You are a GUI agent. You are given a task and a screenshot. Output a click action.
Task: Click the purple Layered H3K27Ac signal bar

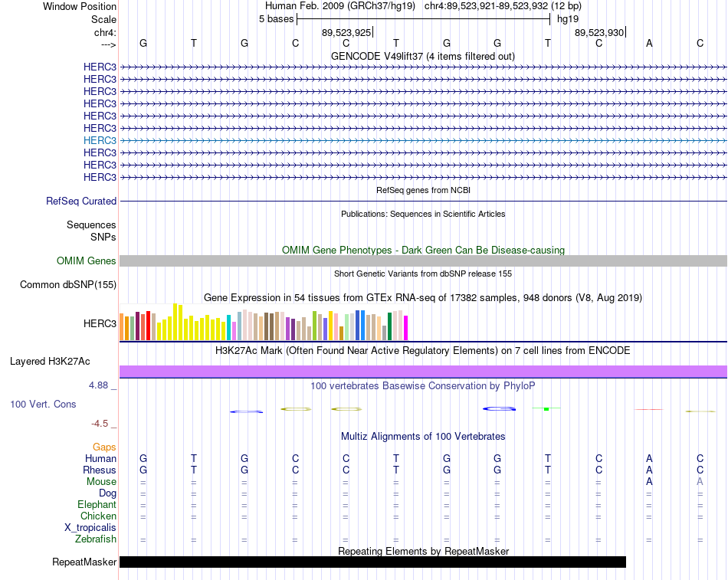click(x=423, y=372)
